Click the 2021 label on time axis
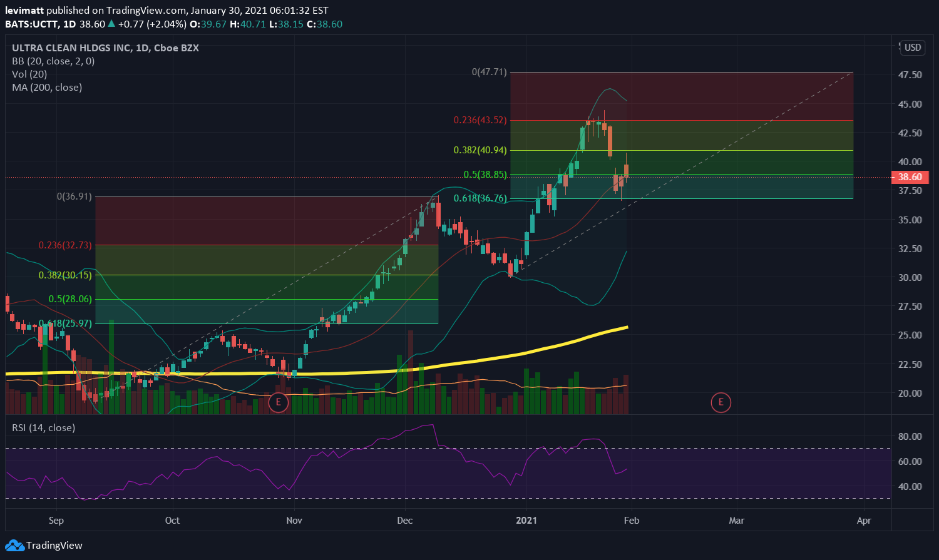 (527, 521)
